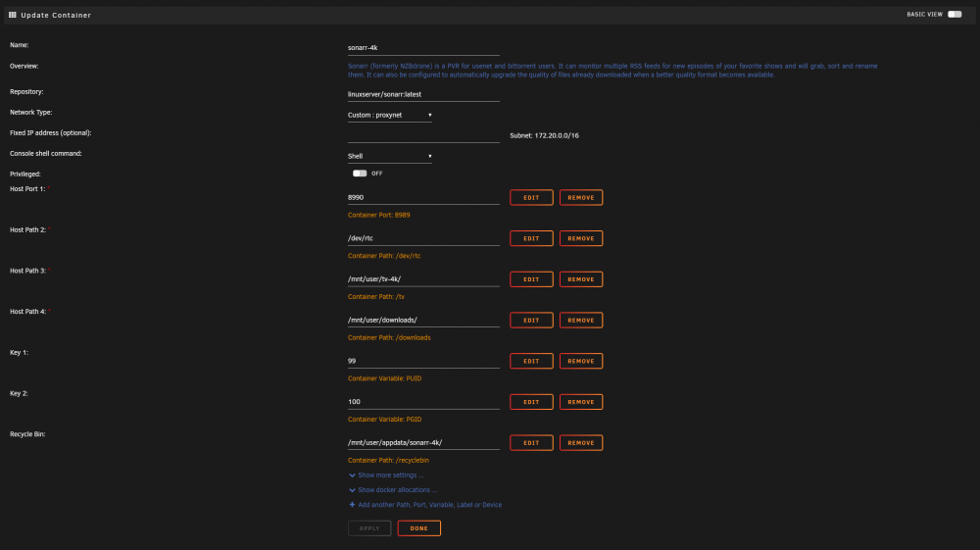The height and width of the screenshot is (550, 980).
Task: Click the Container Path: /recyclebin text
Action: click(x=388, y=461)
